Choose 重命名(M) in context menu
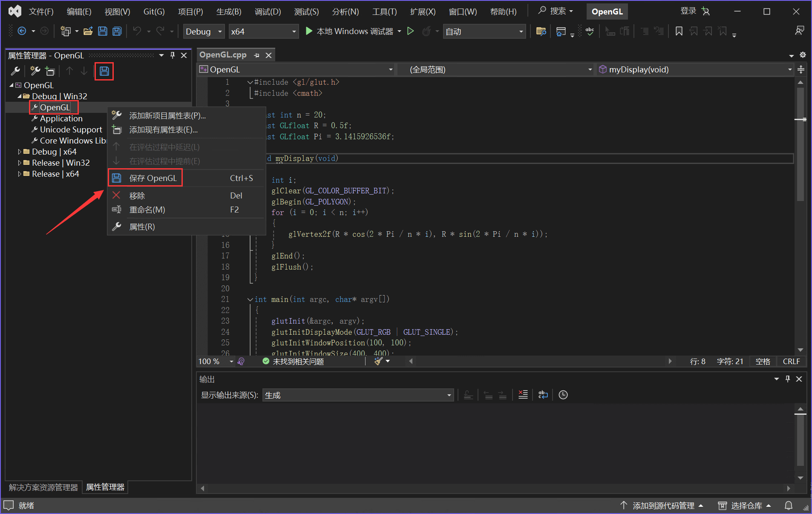This screenshot has height=514, width=812. pos(187,210)
